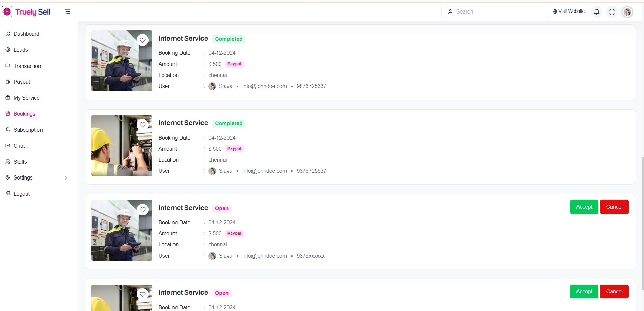Viewport: 644px width, 311px height.
Task: Toggle fullscreen mode icon
Action: pos(612,12)
